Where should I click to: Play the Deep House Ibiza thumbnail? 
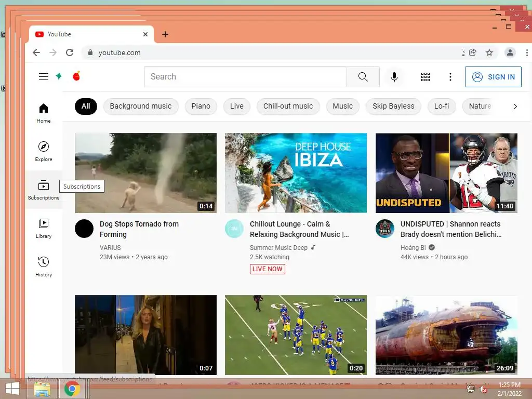pos(296,172)
